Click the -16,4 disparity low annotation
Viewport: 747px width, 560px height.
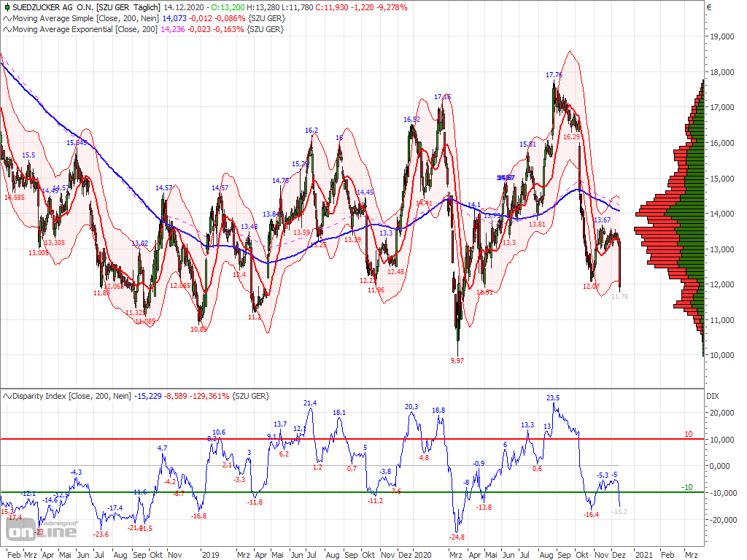tap(591, 514)
